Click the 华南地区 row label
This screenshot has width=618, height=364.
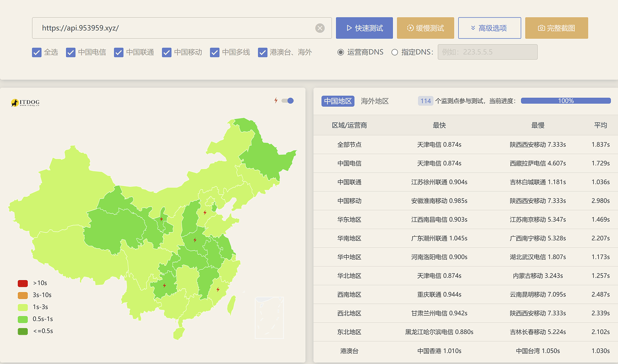pos(349,238)
